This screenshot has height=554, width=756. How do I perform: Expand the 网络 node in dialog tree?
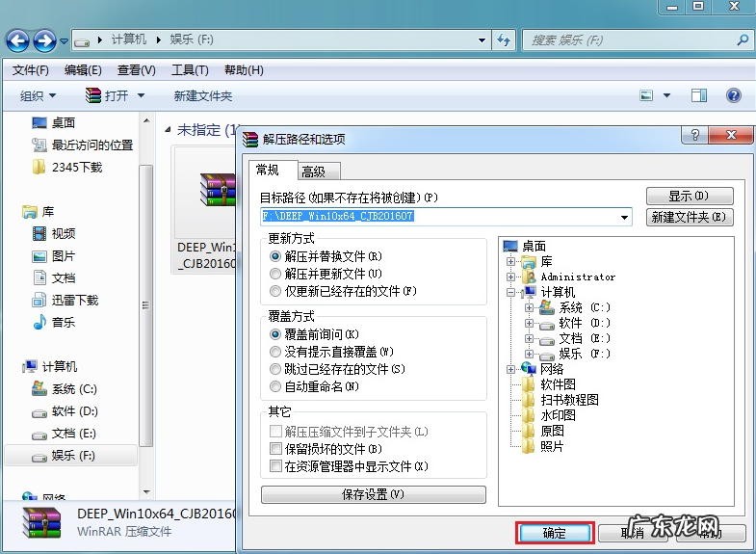(511, 369)
